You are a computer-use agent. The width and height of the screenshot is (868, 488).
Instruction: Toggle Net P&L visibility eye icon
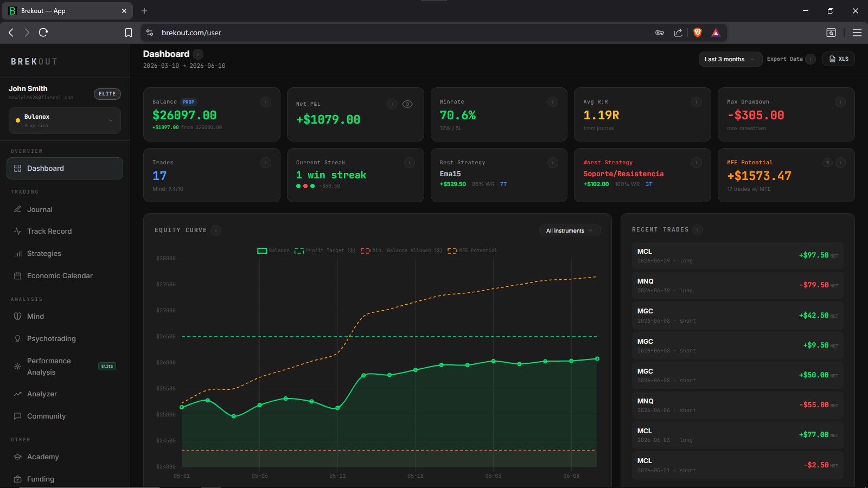(x=407, y=104)
